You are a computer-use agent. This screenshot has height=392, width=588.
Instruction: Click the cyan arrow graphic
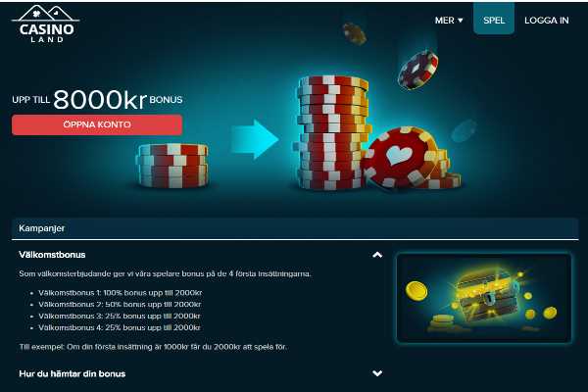pos(255,139)
